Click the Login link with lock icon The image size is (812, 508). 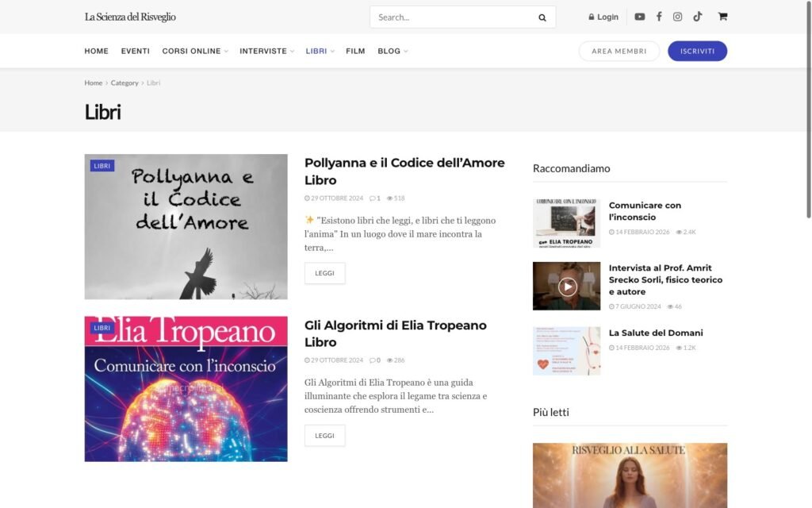(603, 17)
